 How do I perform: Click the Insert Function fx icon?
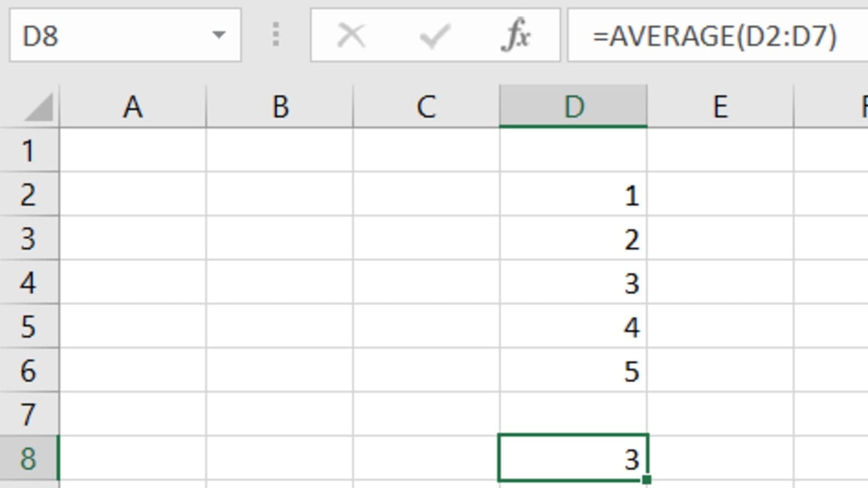click(x=516, y=35)
